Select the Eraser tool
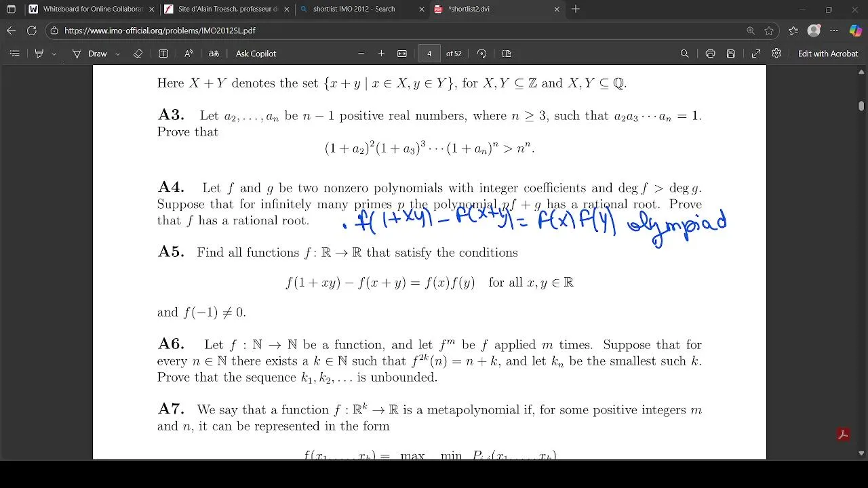Viewport: 868px width, 488px height. [x=138, y=54]
